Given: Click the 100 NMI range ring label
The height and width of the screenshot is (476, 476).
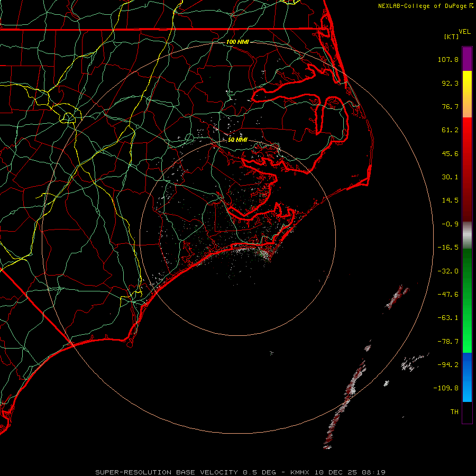Looking at the screenshot, I should tap(237, 42).
